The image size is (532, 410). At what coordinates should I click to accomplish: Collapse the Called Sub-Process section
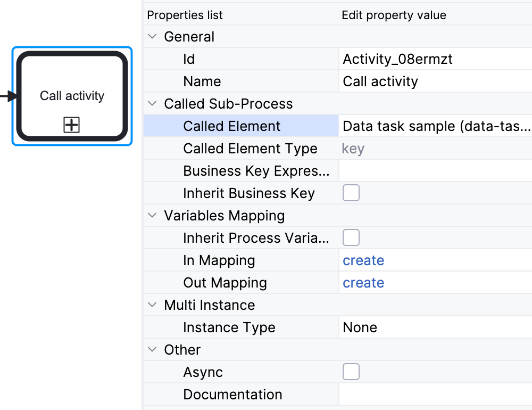point(153,104)
